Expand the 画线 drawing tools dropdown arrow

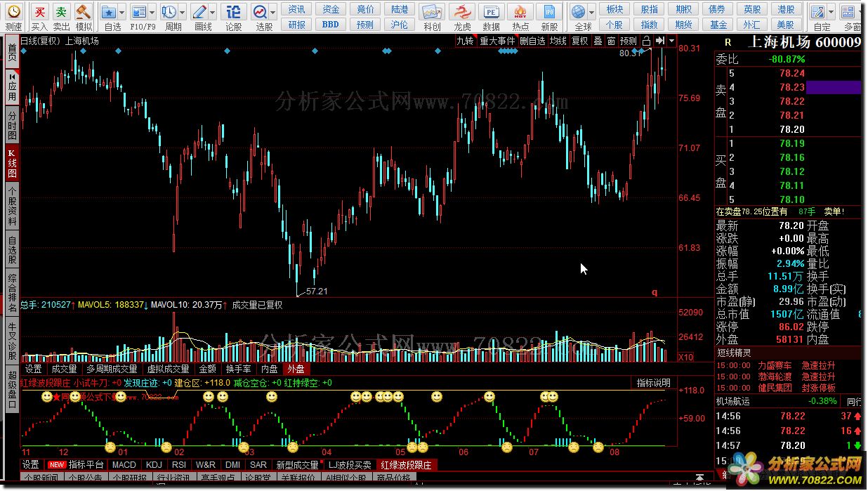(x=212, y=13)
